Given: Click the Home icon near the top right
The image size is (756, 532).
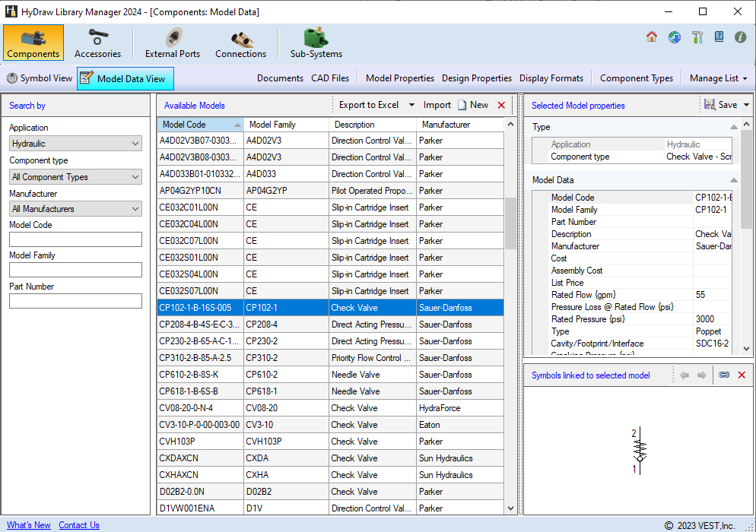Looking at the screenshot, I should coord(652,36).
